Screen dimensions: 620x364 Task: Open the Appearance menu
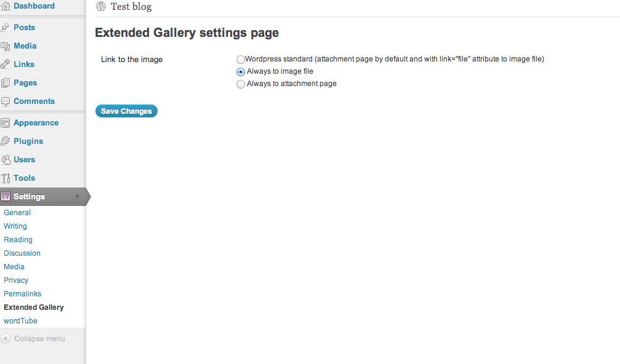pyautogui.click(x=36, y=123)
